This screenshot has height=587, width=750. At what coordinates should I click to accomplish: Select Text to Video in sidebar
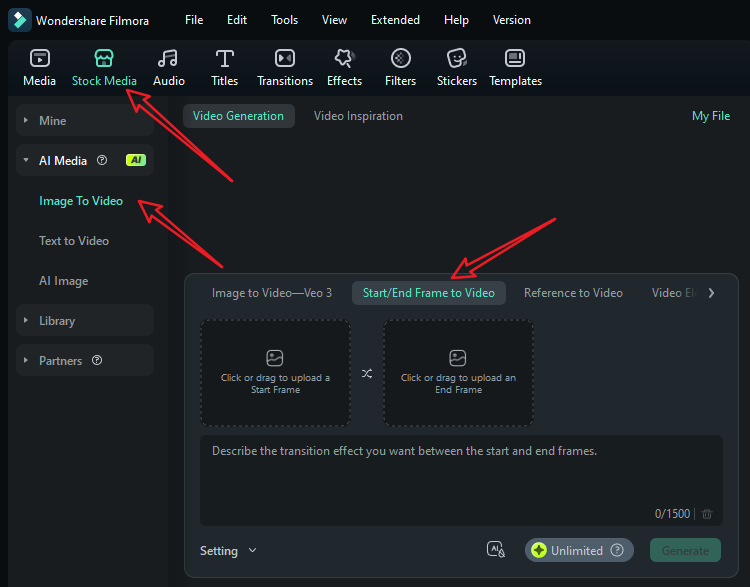74,241
